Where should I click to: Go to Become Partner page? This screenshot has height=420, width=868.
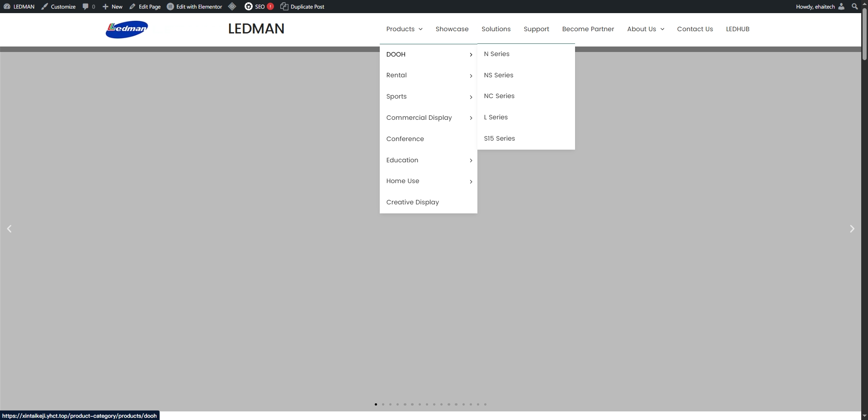[x=588, y=29]
